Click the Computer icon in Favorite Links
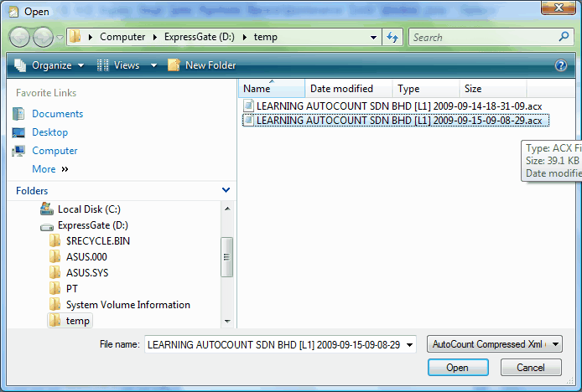Viewport: 582px width, 392px height. pos(18,151)
